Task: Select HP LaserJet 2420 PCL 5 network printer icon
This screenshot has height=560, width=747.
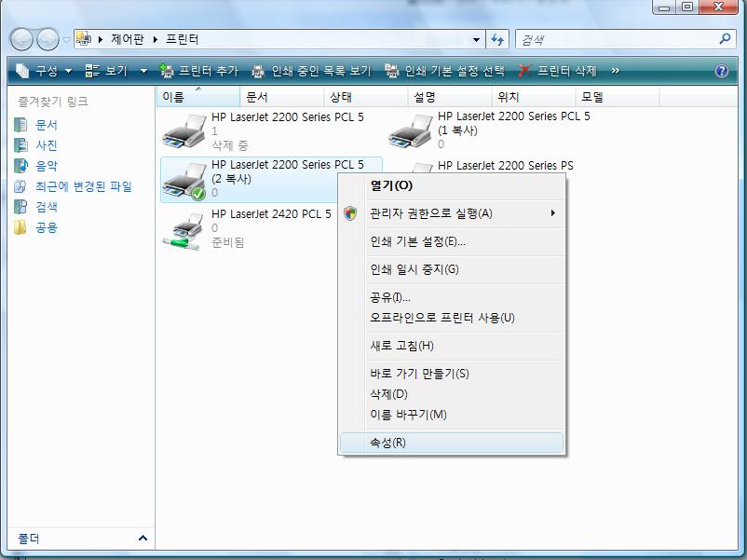Action: [x=183, y=231]
